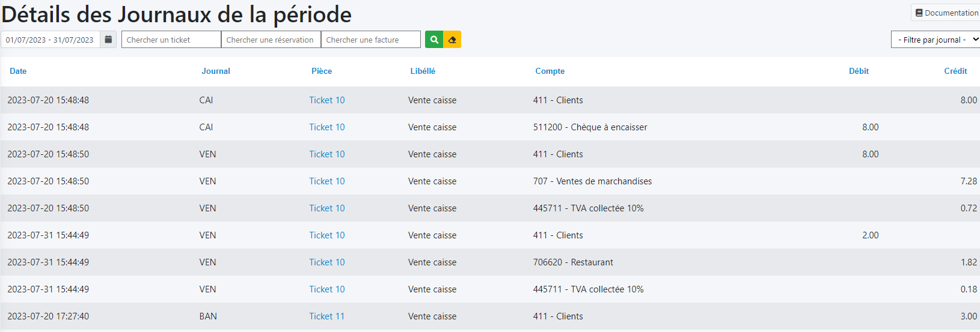Open Ticket 10 in the 706620 Restaurant row
Image resolution: width=980 pixels, height=332 pixels.
327,262
